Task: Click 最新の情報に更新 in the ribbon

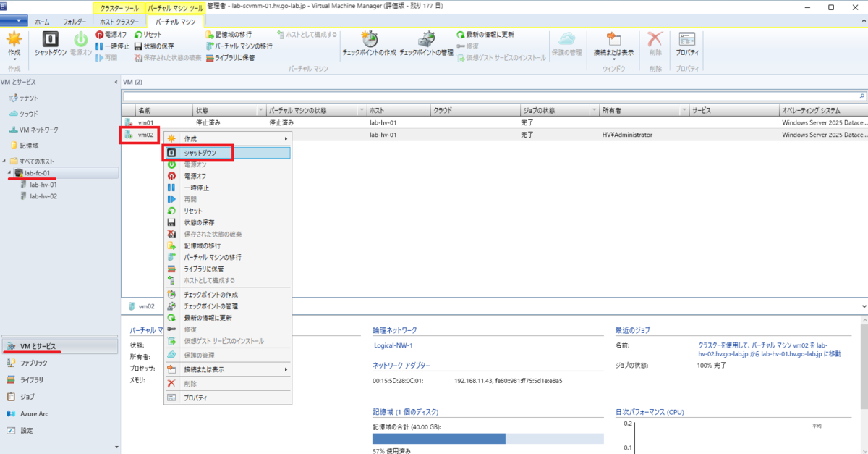Action: (x=485, y=35)
